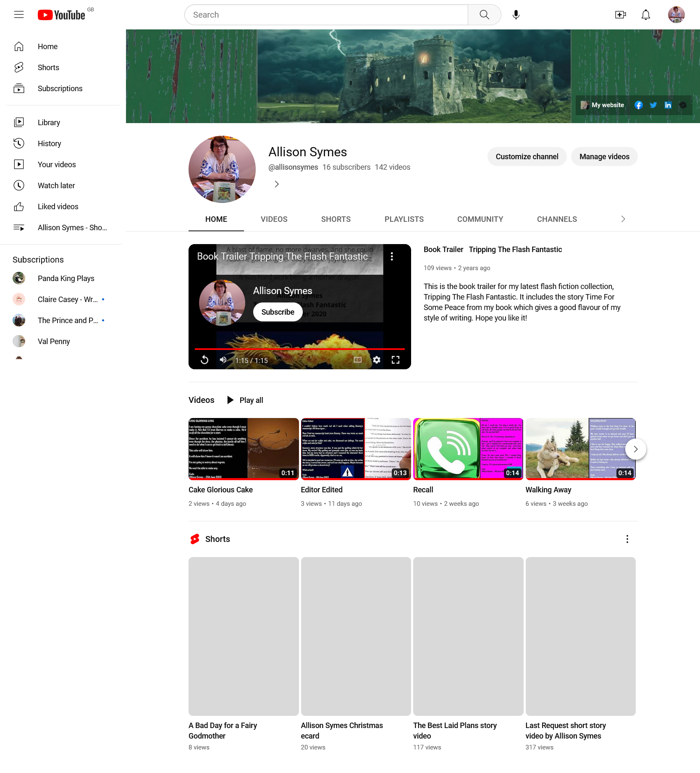Expand the channel description chevron
This screenshot has width=700, height=773.
point(277,184)
